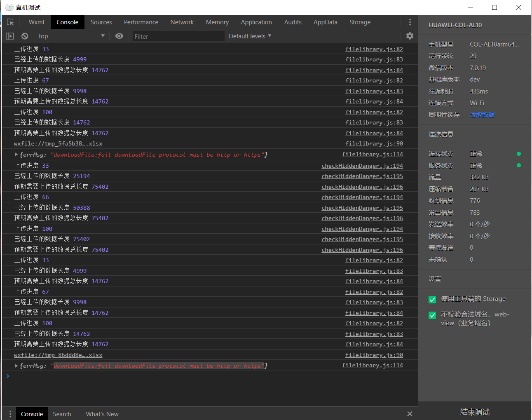This screenshot has width=532, height=420.
Task: Open checkHiddenDanger.js:194 link beside 上传进度 33
Action: pos(362,166)
